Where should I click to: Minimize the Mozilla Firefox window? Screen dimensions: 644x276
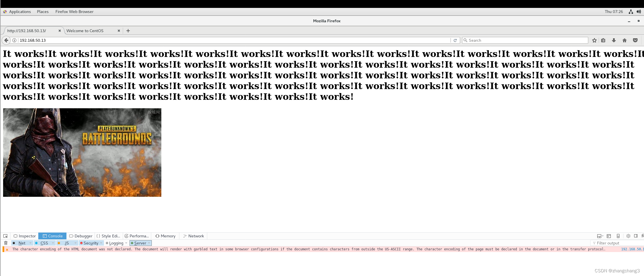[629, 21]
